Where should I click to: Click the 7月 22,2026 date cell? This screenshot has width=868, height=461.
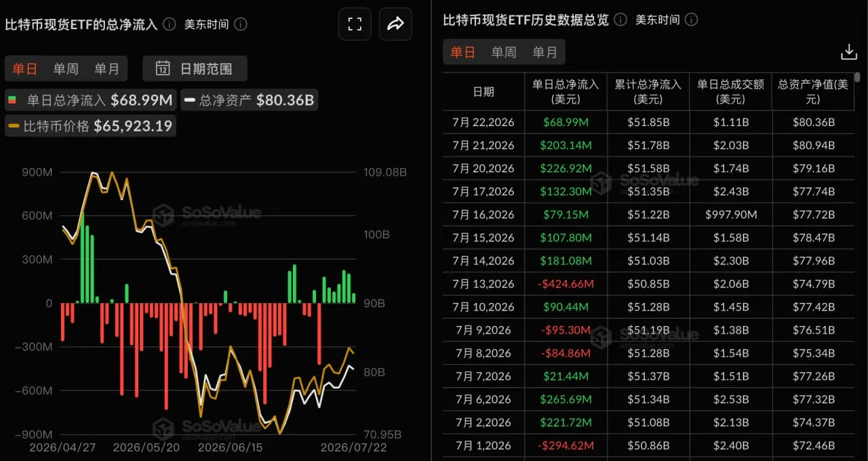[x=484, y=122]
